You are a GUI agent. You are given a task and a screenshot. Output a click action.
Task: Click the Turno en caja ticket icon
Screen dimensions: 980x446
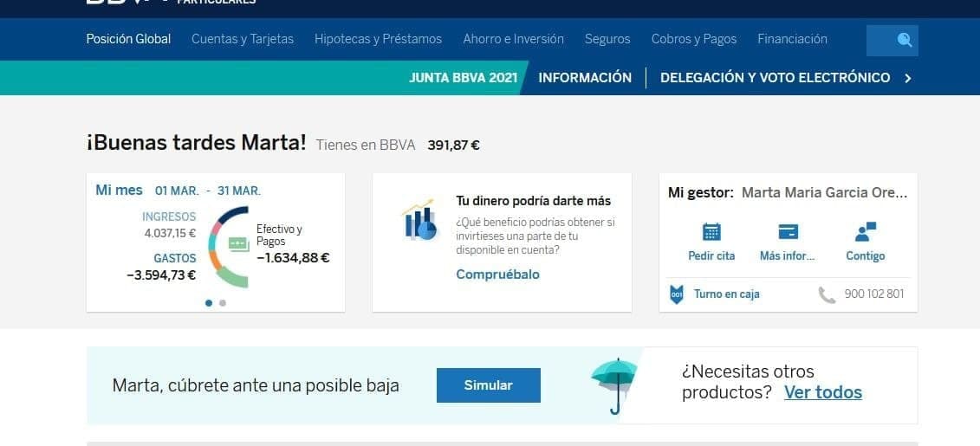point(677,294)
